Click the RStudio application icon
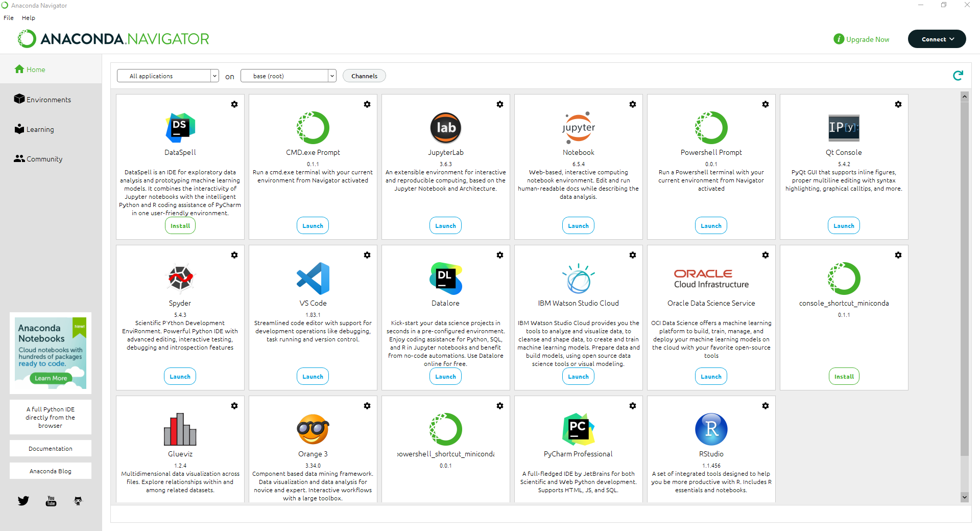 click(711, 429)
